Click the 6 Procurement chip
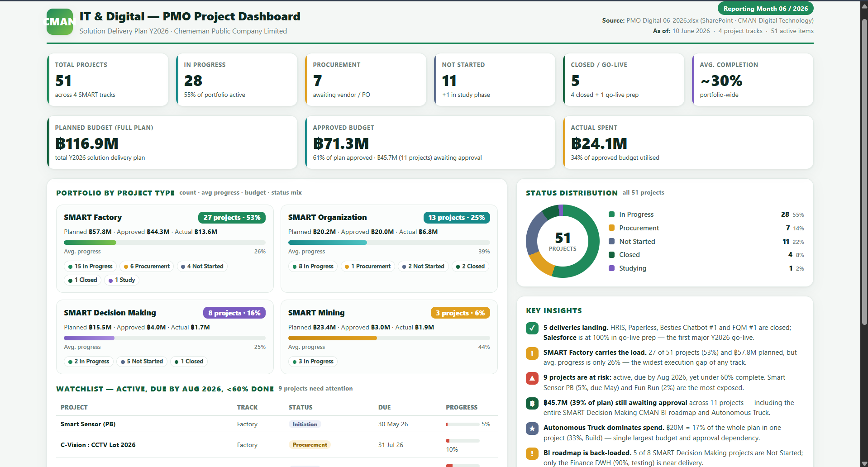The height and width of the screenshot is (467, 868). point(147,267)
